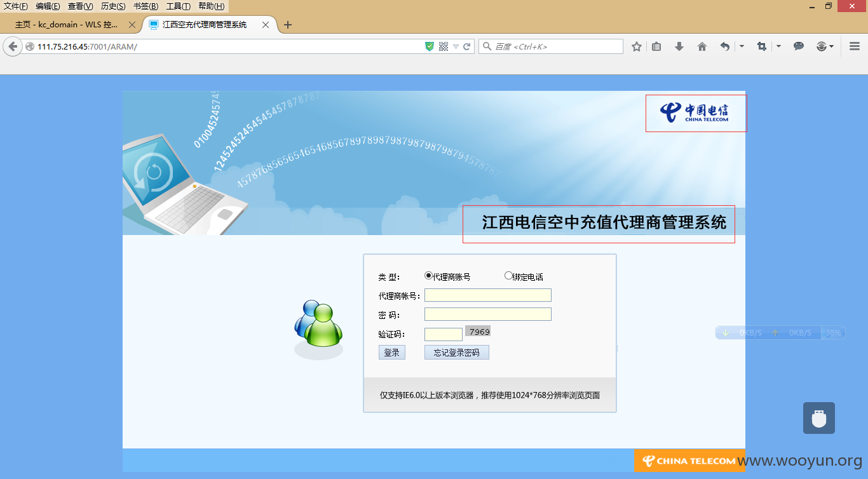The height and width of the screenshot is (479, 868).
Task: Click the avatar face toolbar icon
Action: click(x=822, y=46)
